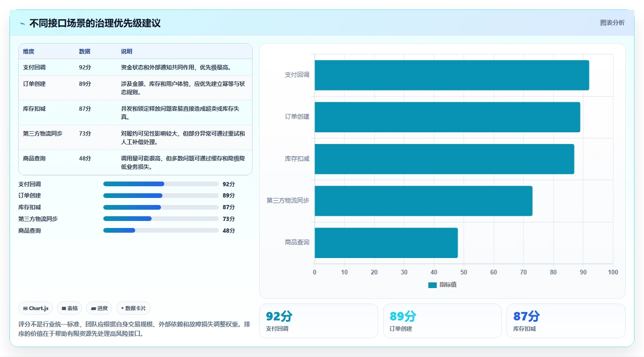Click the 89分 table cell

(x=85, y=84)
